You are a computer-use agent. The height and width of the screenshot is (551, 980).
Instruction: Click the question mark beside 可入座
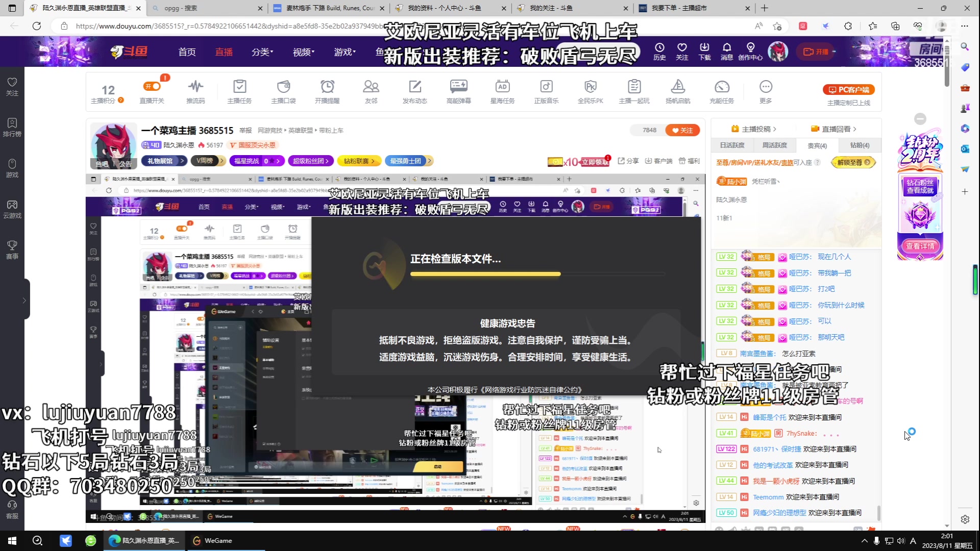pos(817,162)
